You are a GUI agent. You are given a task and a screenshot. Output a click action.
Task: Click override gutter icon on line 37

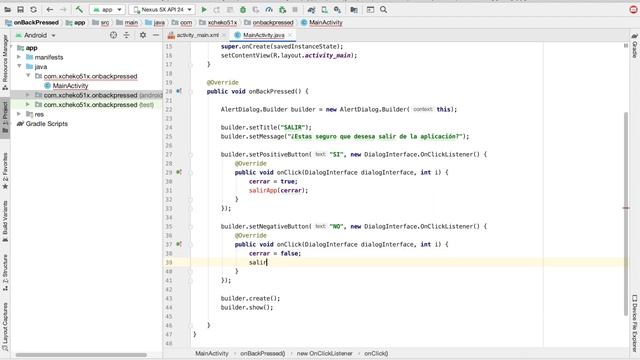pyautogui.click(x=179, y=244)
